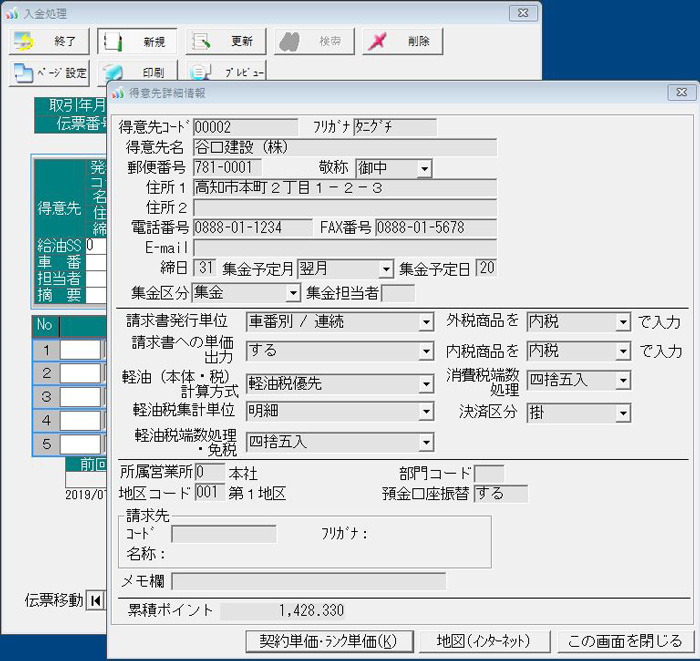This screenshot has height=661, width=700.
Task: Click the 削除 delete toolbar button
Action: 402,42
